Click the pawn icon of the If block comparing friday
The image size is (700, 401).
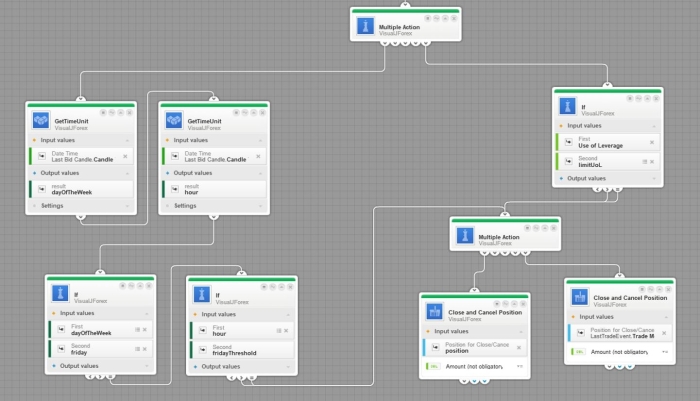coord(60,293)
